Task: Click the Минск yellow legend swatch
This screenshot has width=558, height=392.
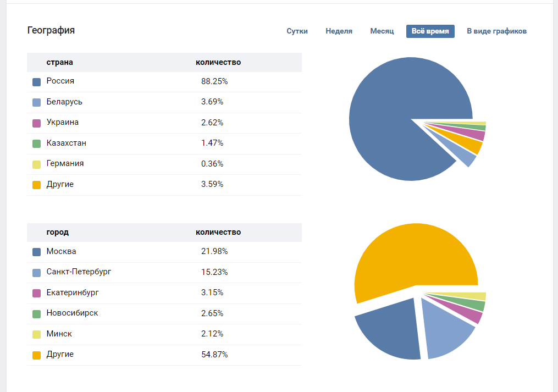Action: (x=37, y=334)
